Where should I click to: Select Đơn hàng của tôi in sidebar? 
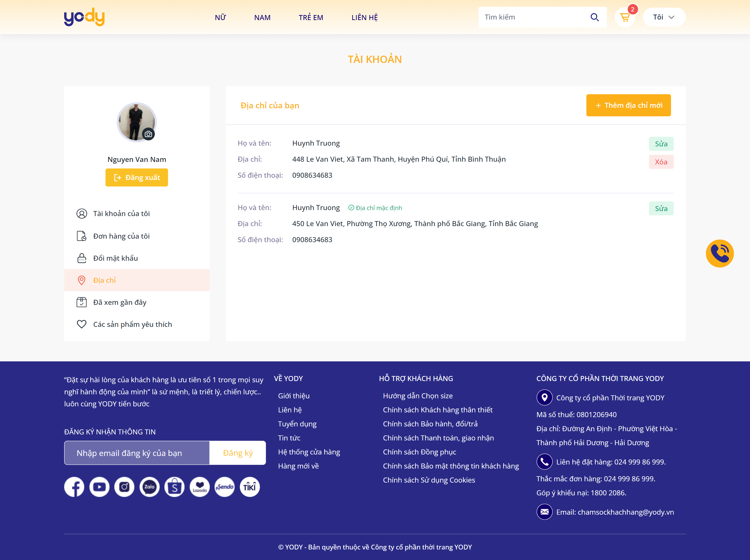[x=121, y=236]
